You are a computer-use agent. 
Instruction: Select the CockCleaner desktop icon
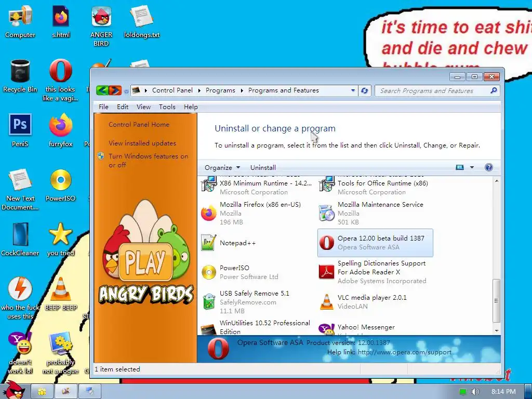pos(20,240)
